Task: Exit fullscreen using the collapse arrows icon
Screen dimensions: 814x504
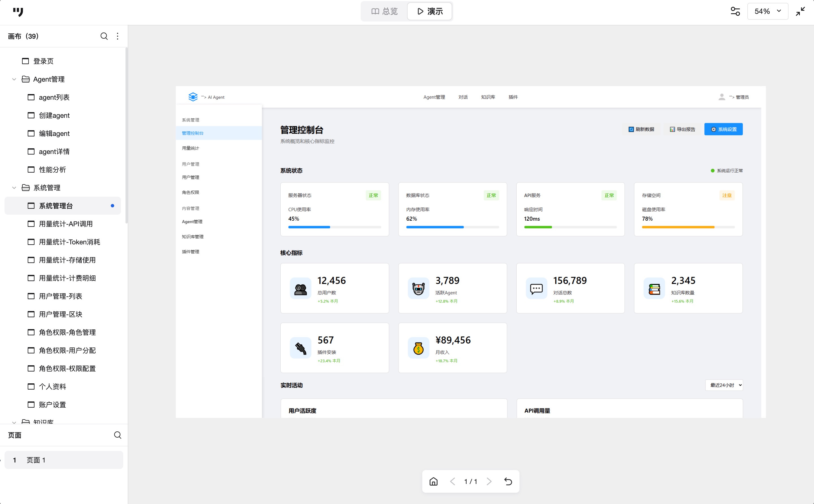Action: pos(800,11)
